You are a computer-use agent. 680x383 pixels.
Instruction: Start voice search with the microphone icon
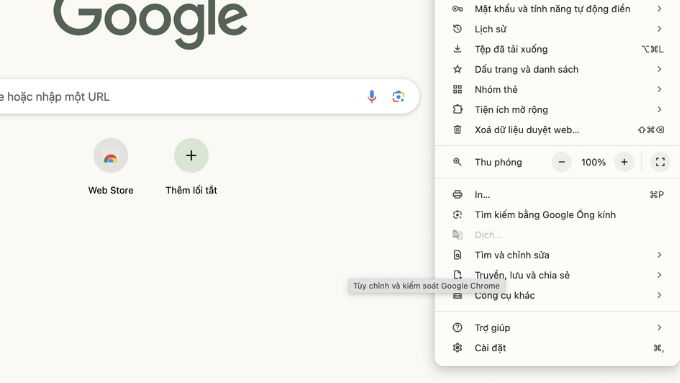click(371, 96)
